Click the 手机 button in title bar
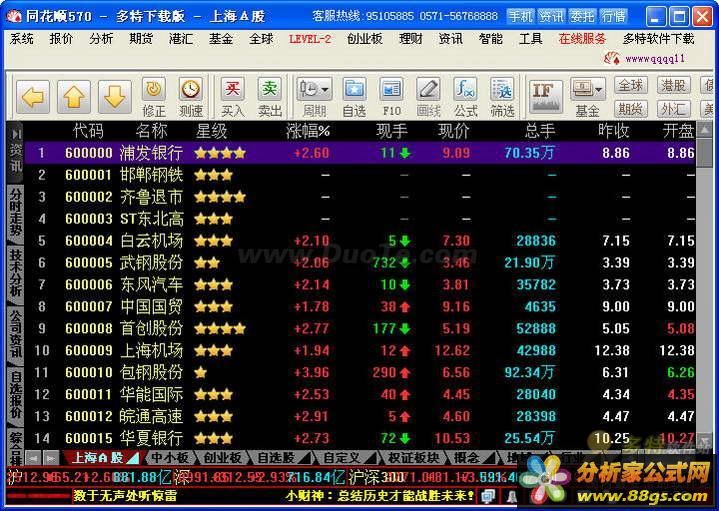This screenshot has height=511, width=719. (520, 17)
